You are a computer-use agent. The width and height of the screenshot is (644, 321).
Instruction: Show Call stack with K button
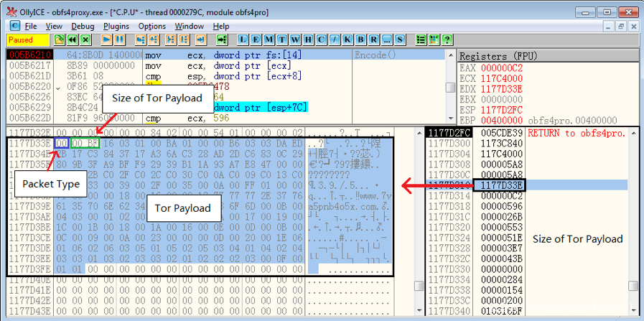pyautogui.click(x=347, y=39)
